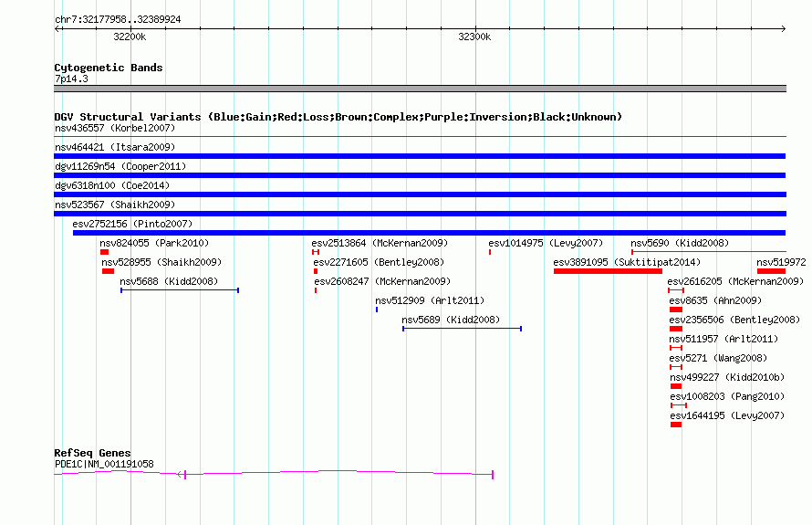812x525 pixels.
Task: Select esv2356506 (Bentley2008) label
Action: click(x=734, y=320)
